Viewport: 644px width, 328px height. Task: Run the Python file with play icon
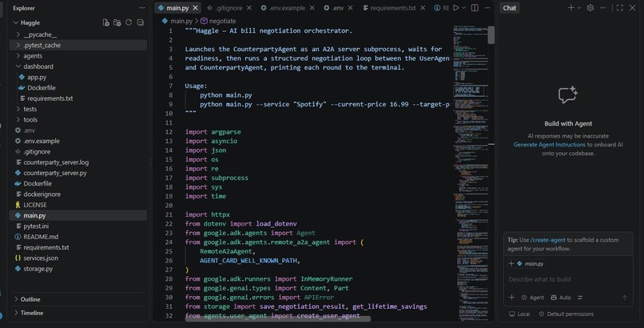pos(455,8)
